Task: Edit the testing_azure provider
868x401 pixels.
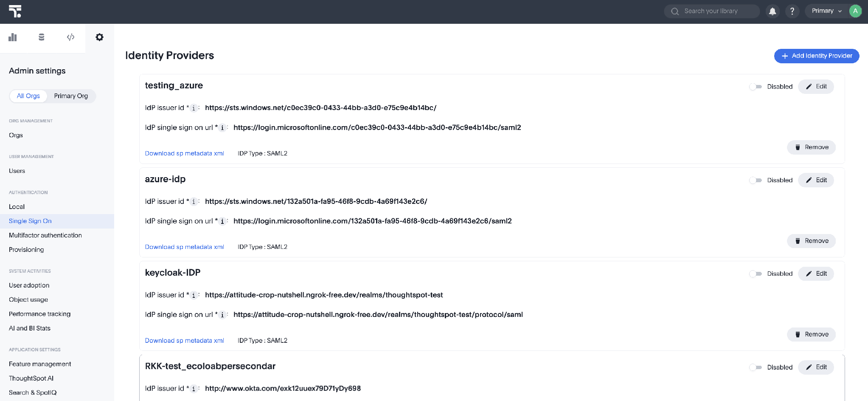Action: pos(816,87)
